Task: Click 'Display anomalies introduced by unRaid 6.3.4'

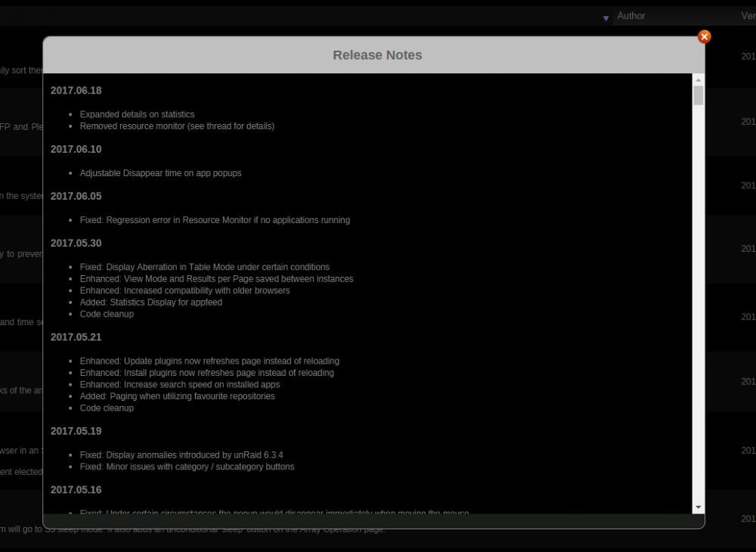Action: [x=181, y=455]
